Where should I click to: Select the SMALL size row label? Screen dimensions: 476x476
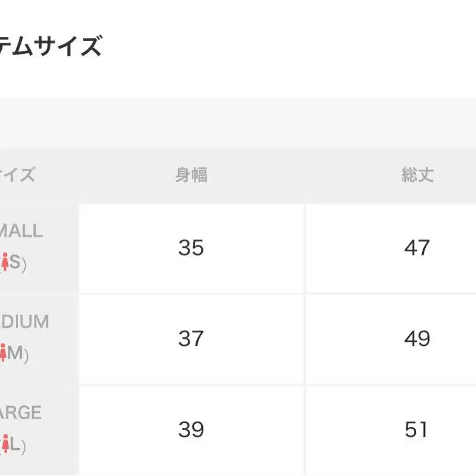[x=21, y=231]
